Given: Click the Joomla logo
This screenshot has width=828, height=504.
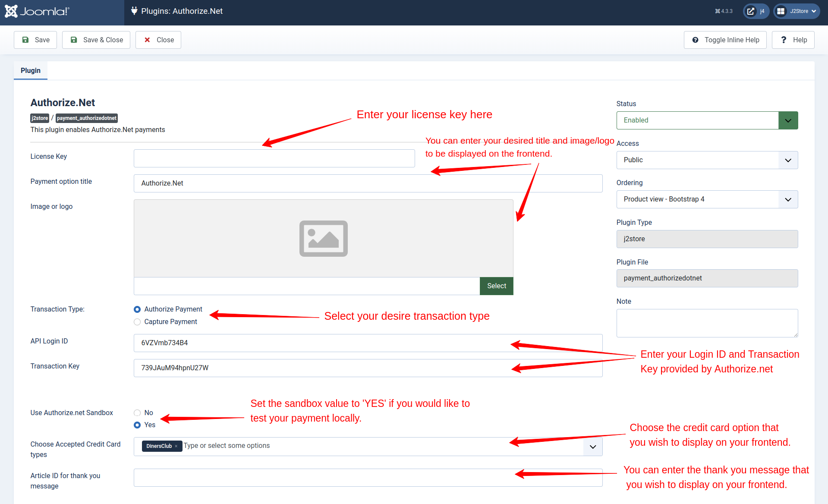Looking at the screenshot, I should pos(37,11).
